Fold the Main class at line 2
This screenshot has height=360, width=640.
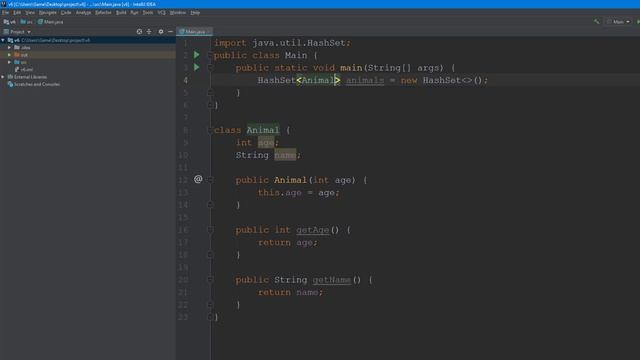tap(210, 55)
